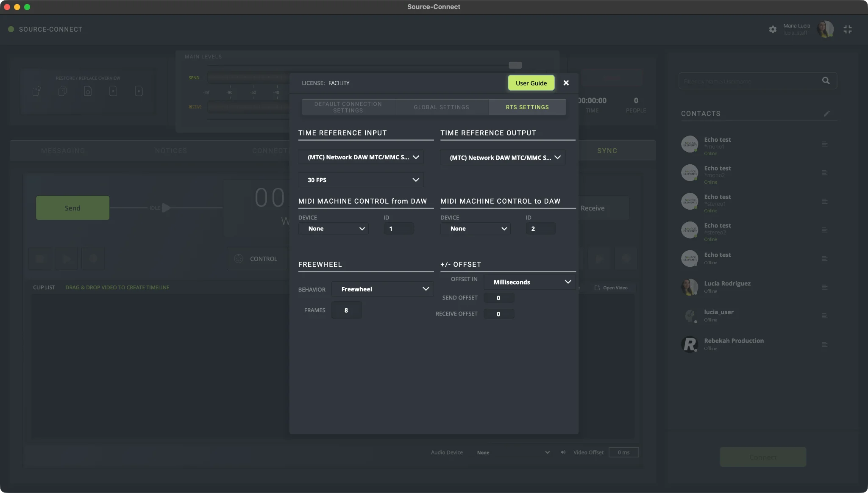The image size is (868, 493).
Task: Open the Offset In Milliseconds dropdown
Action: (x=530, y=282)
